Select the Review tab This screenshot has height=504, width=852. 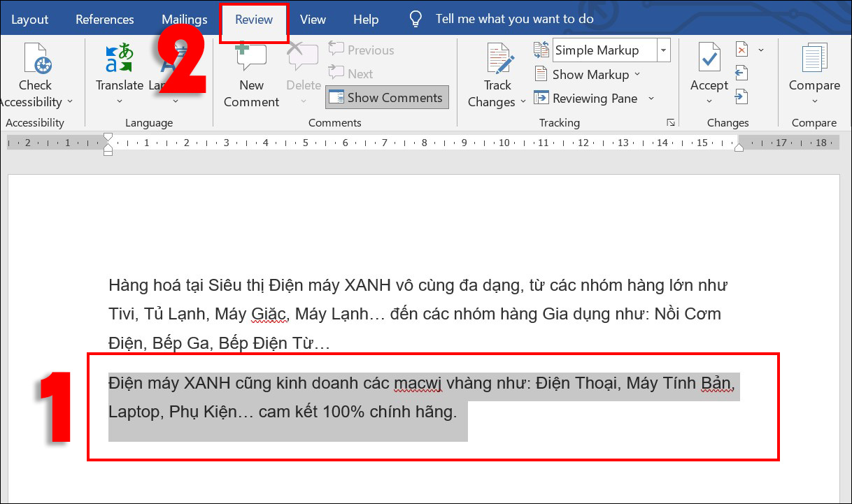point(254,20)
